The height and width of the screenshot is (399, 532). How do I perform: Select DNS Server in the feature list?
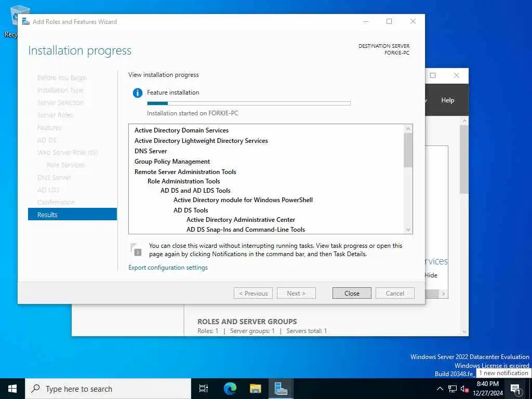click(x=151, y=151)
